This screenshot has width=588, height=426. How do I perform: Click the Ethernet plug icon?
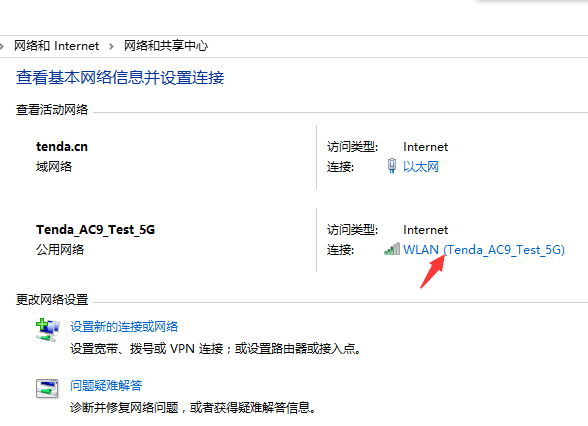(392, 166)
